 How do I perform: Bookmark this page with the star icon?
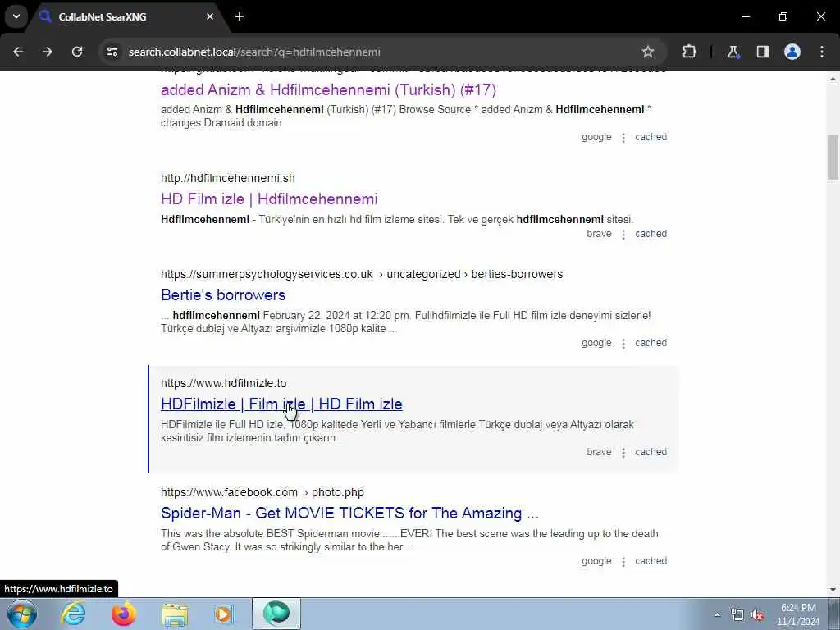tap(648, 52)
